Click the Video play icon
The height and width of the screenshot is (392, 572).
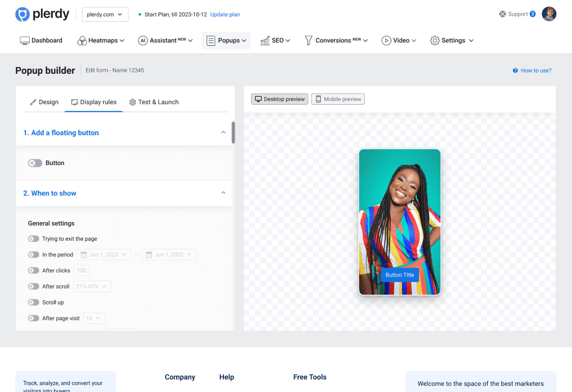(387, 40)
